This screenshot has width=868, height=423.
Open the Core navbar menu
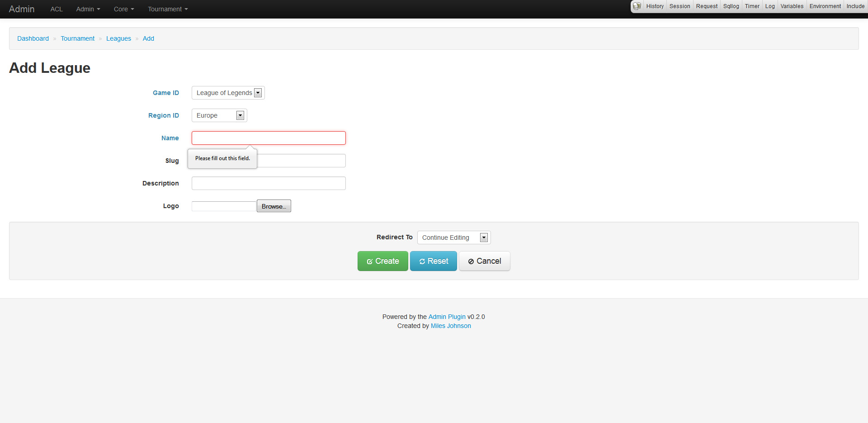point(123,9)
